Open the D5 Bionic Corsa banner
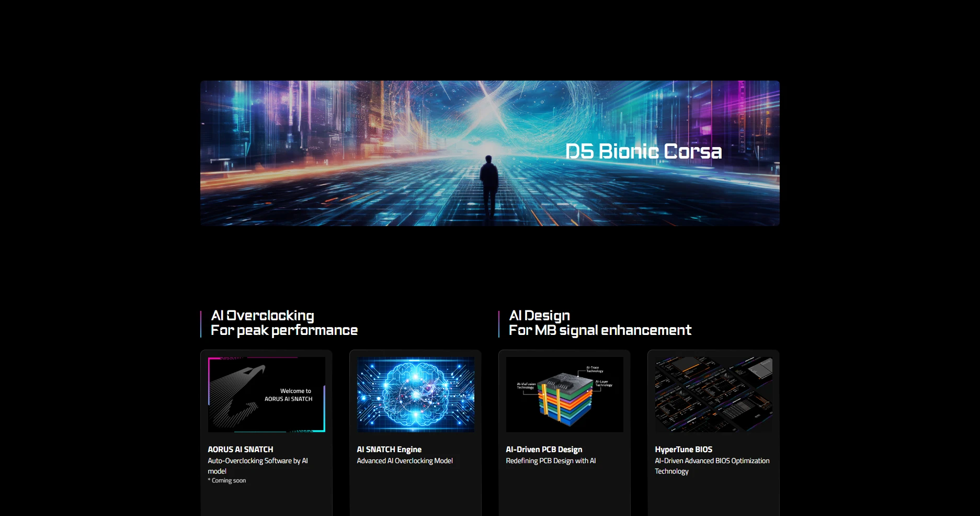The height and width of the screenshot is (516, 980). click(x=489, y=153)
